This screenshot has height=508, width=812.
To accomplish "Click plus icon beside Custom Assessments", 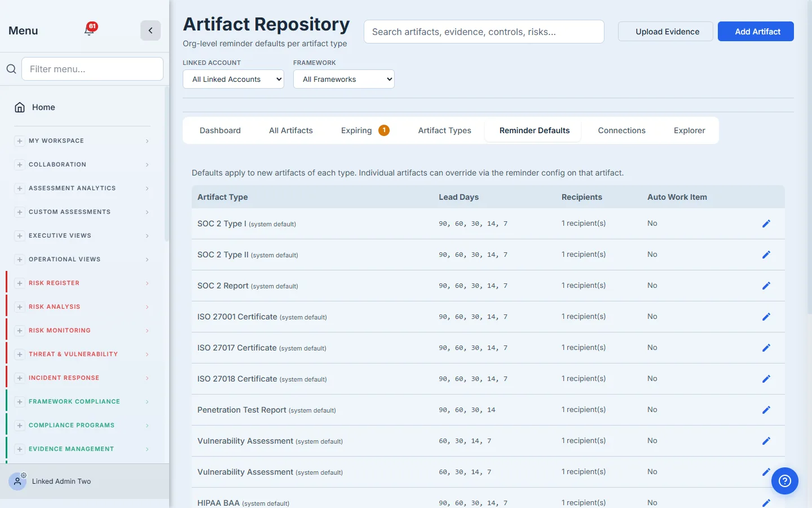I will tap(20, 212).
